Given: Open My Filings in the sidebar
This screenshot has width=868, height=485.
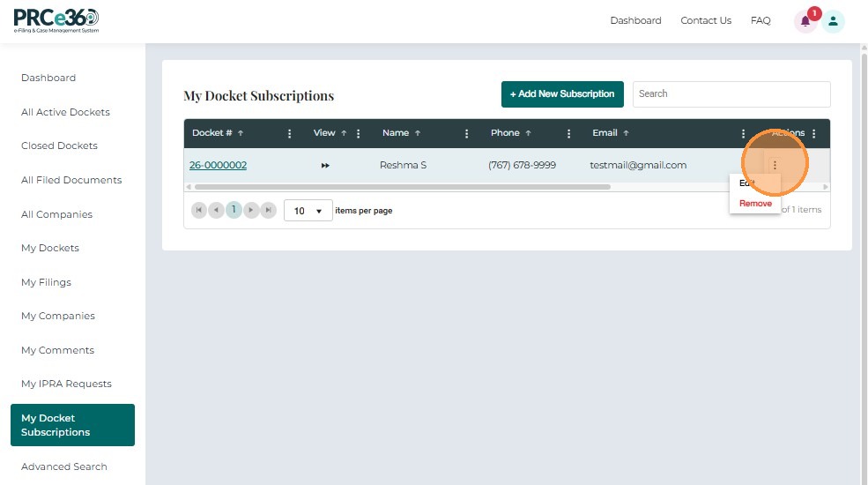Looking at the screenshot, I should point(46,282).
